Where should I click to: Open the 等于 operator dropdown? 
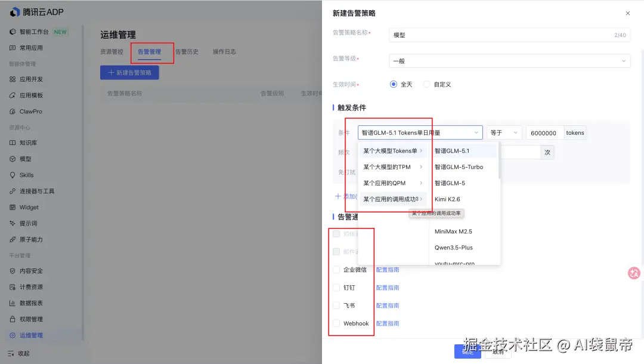tap(504, 132)
